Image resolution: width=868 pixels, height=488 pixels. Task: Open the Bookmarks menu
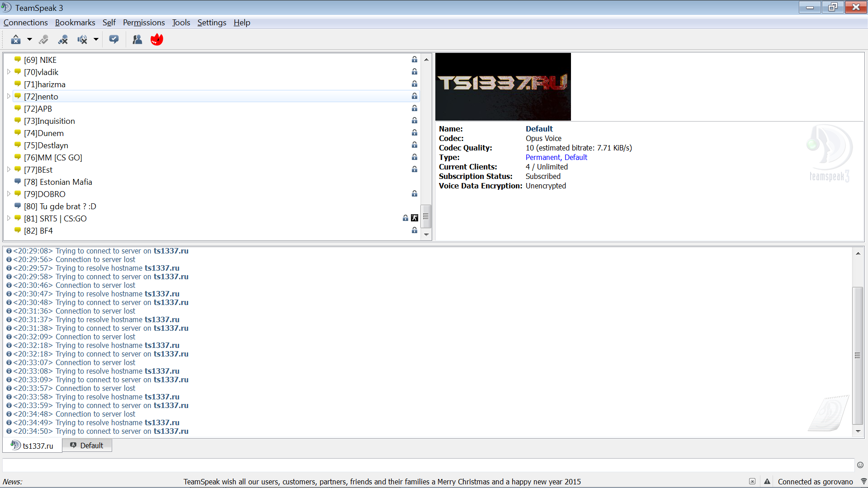pyautogui.click(x=75, y=23)
